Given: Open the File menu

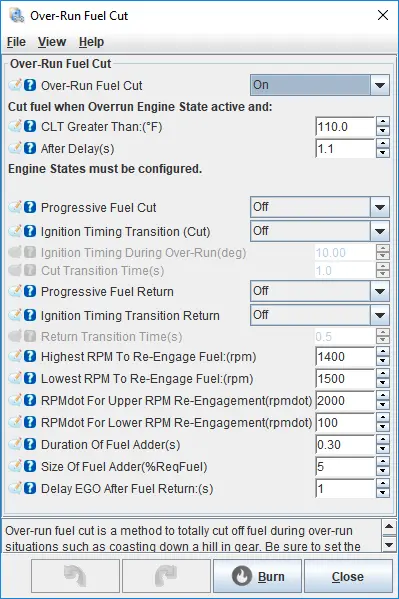Looking at the screenshot, I should pos(16,42).
